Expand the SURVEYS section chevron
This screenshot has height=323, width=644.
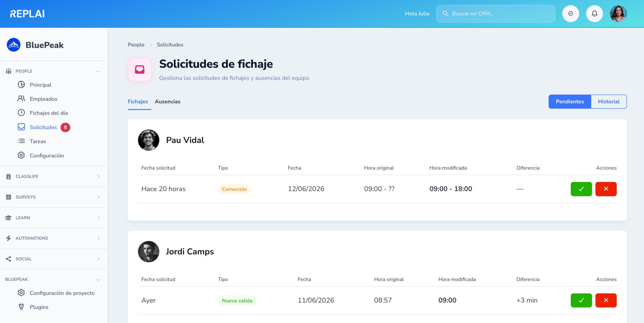click(98, 197)
